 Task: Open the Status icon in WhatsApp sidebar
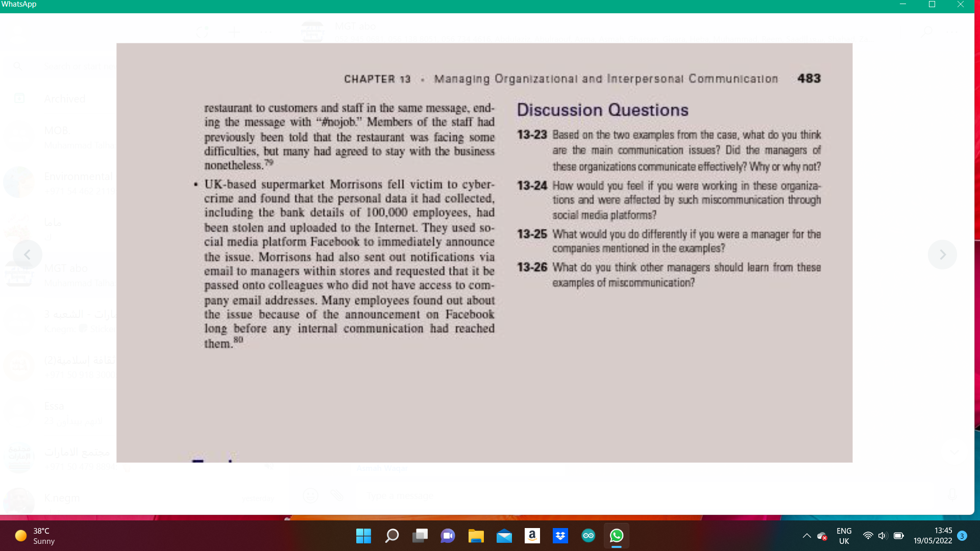click(202, 32)
